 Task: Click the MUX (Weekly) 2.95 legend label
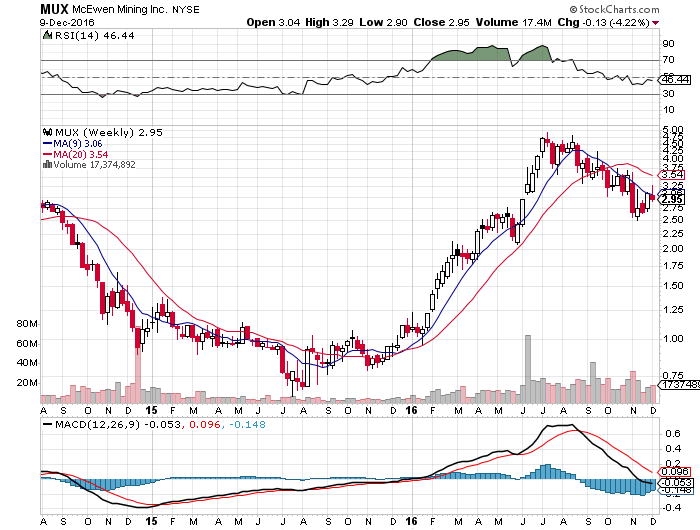pyautogui.click(x=109, y=133)
